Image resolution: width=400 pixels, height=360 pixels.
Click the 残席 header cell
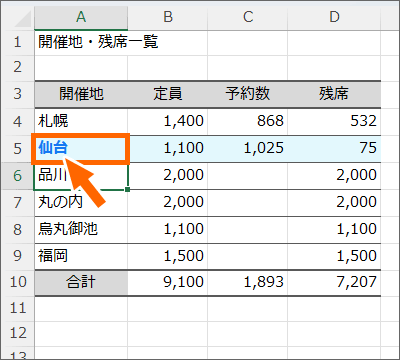[334, 94]
